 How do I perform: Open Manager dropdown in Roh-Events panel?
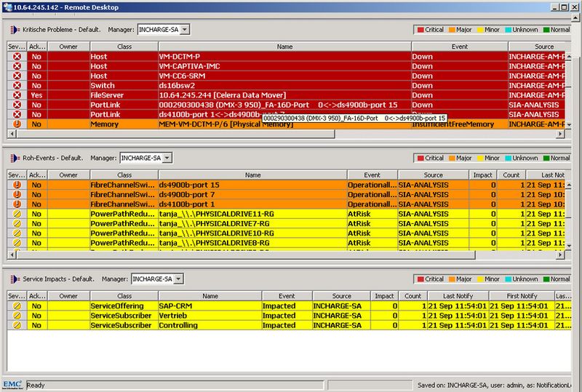click(x=167, y=158)
